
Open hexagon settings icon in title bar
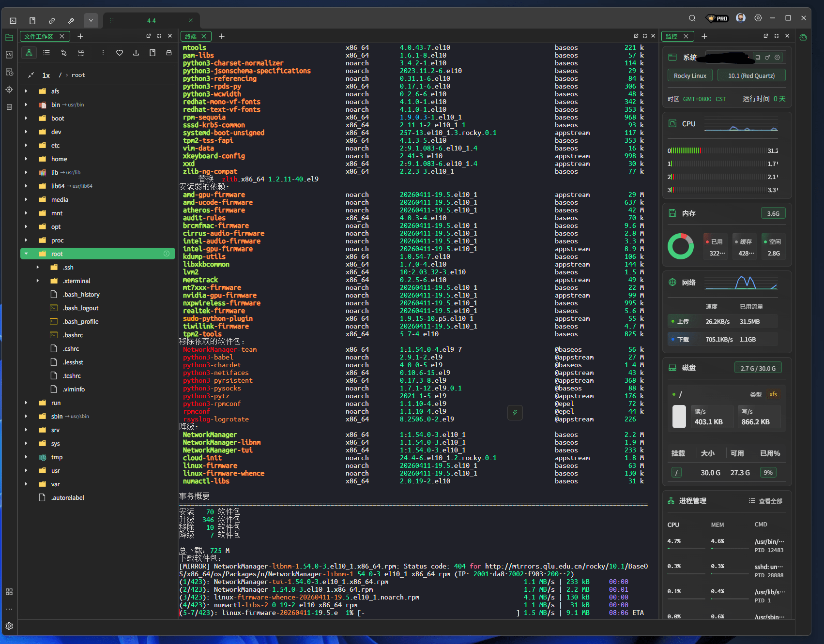pyautogui.click(x=758, y=18)
